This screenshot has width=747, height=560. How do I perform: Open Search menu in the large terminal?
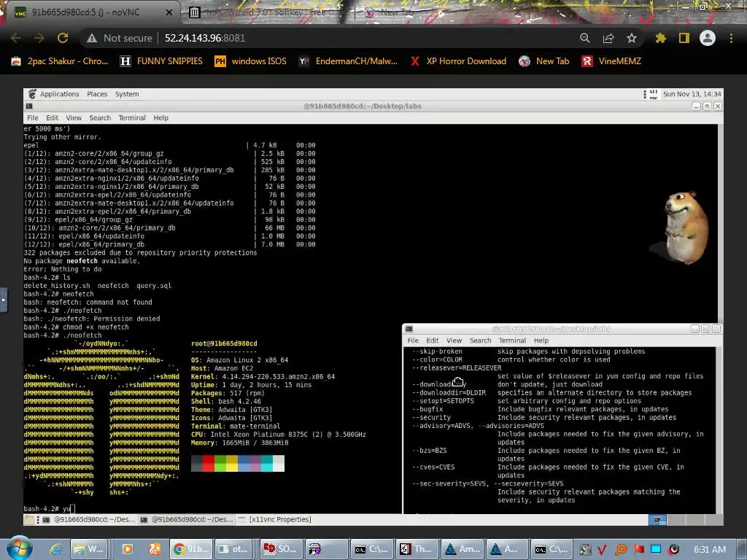tap(100, 117)
